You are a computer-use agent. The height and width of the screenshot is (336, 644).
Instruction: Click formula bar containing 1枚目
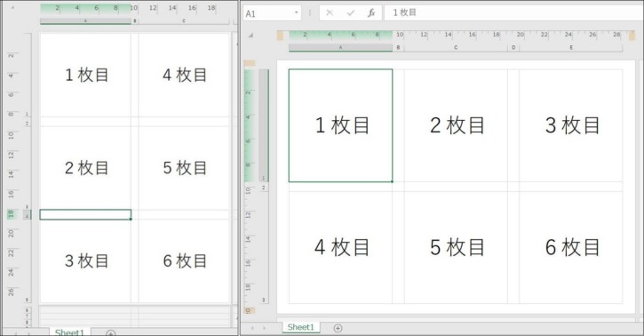[513, 12]
